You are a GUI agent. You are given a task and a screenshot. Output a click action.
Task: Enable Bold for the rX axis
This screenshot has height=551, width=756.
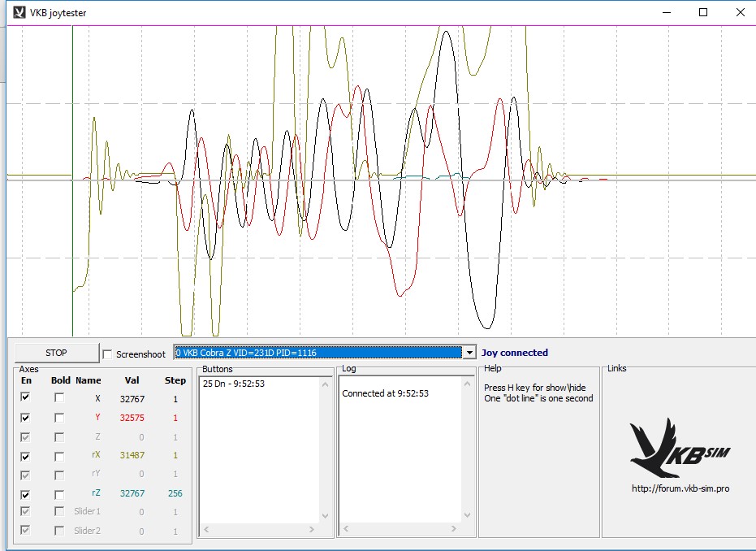click(59, 457)
